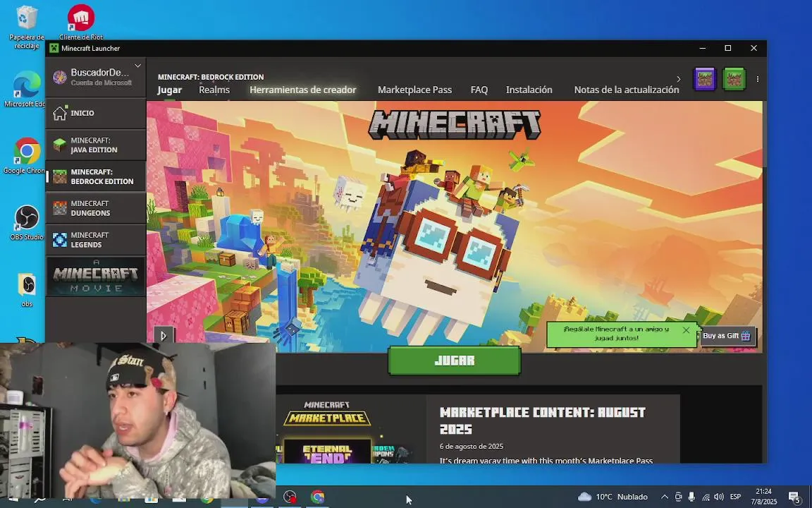Dismiss the gift a friend tooltip
Image resolution: width=812 pixels, height=508 pixels.
tap(686, 329)
